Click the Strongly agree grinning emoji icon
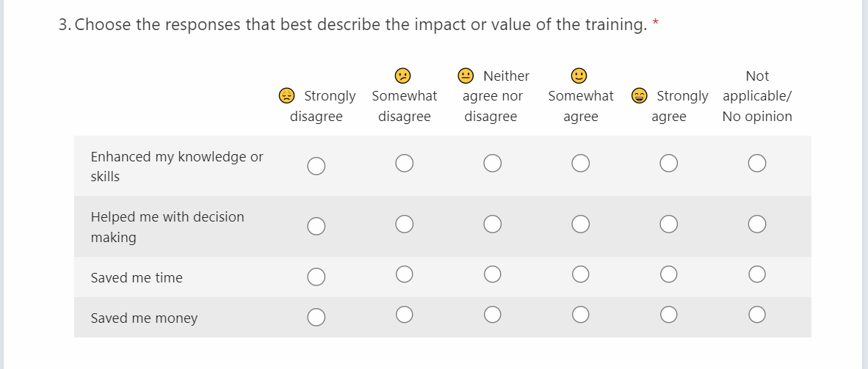868x369 pixels. coord(640,96)
